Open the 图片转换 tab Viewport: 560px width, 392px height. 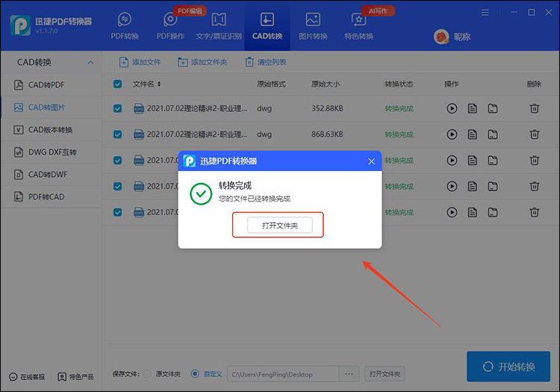point(313,26)
